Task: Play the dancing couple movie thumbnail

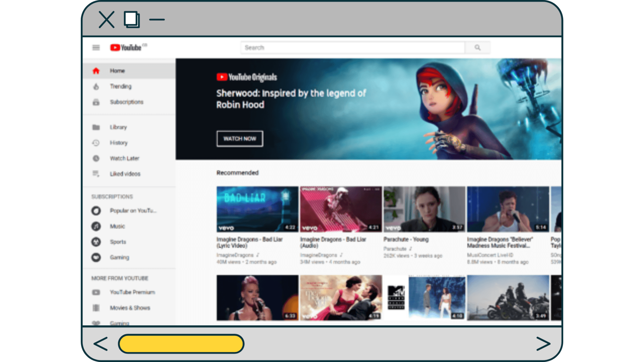Action: 341,298
